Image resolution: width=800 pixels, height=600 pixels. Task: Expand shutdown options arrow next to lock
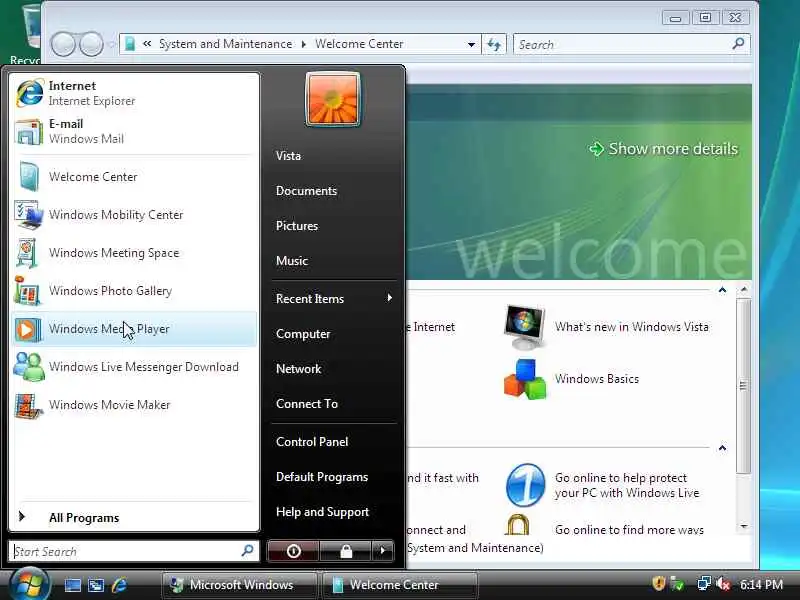(383, 551)
